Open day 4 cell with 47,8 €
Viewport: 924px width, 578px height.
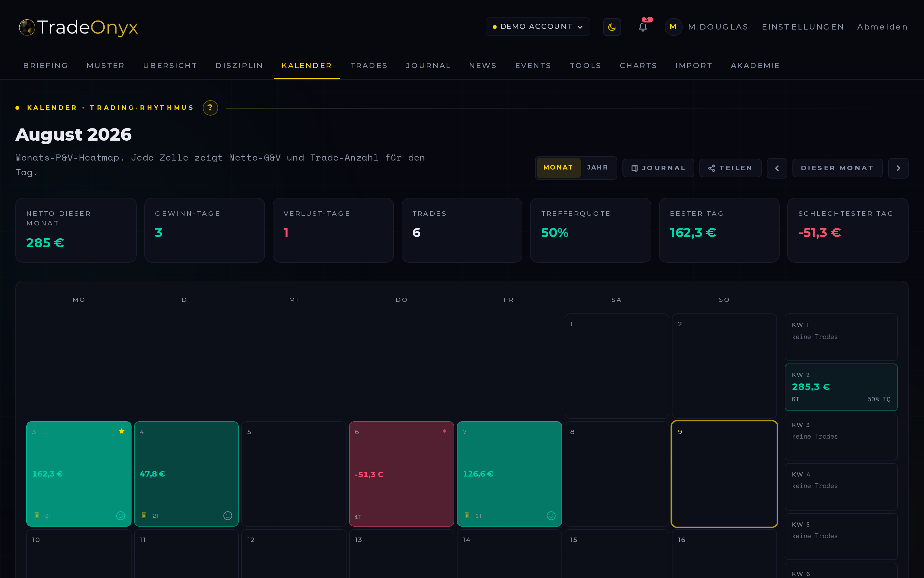186,474
